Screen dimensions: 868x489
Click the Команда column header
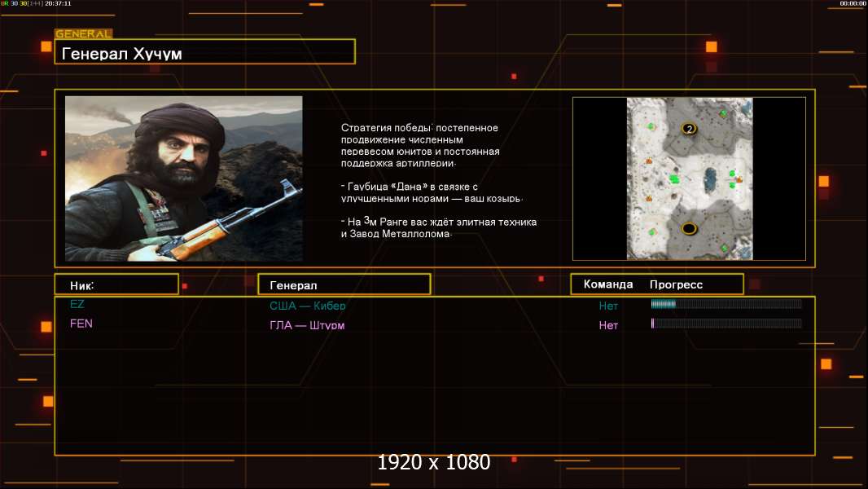[608, 284]
